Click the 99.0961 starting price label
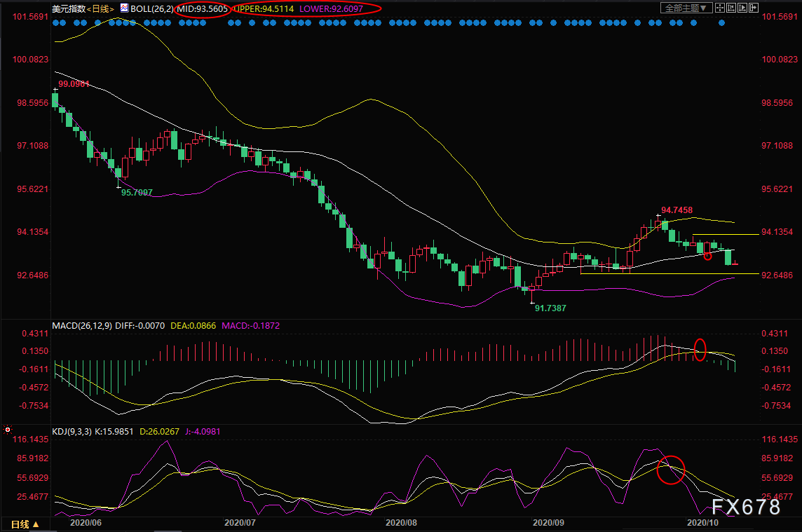The width and height of the screenshot is (802, 532). (x=74, y=84)
